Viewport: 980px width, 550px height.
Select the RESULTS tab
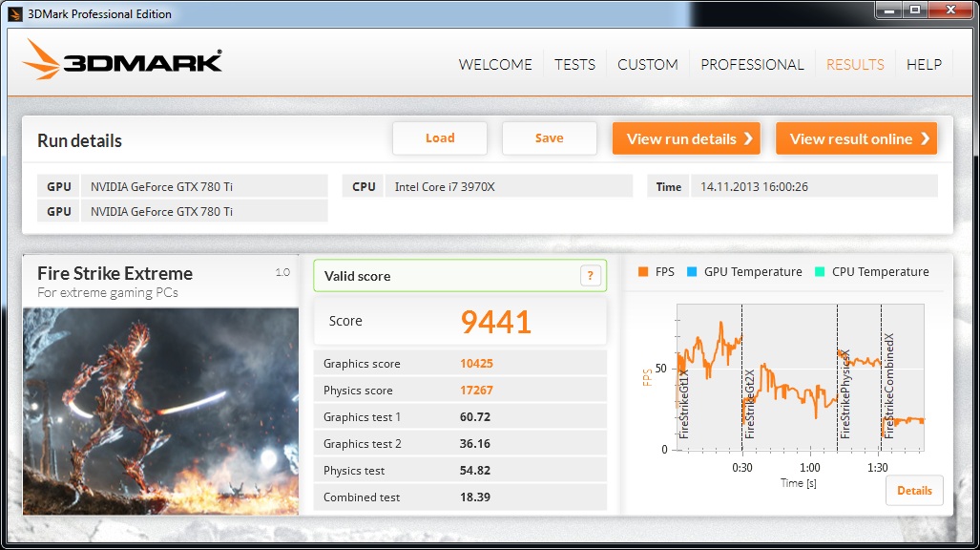855,64
